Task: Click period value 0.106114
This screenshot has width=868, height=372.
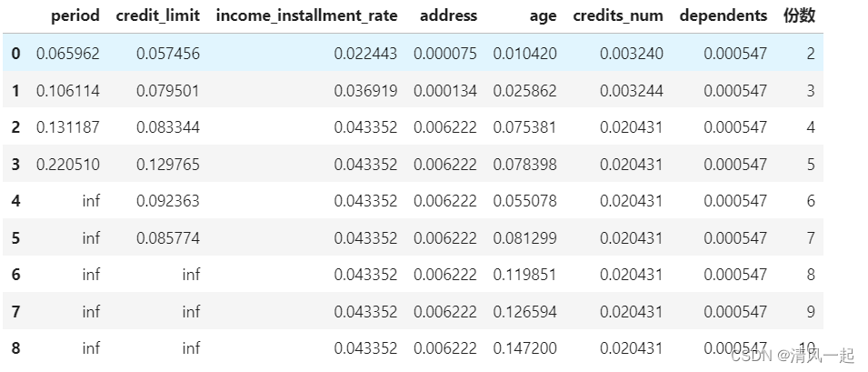Action: [x=68, y=90]
